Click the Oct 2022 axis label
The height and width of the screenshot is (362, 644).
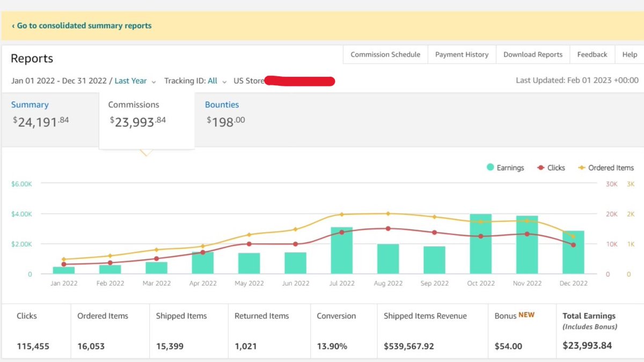click(481, 283)
